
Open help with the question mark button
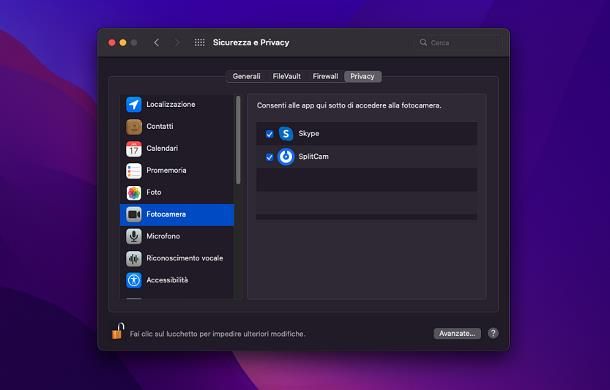pyautogui.click(x=493, y=333)
